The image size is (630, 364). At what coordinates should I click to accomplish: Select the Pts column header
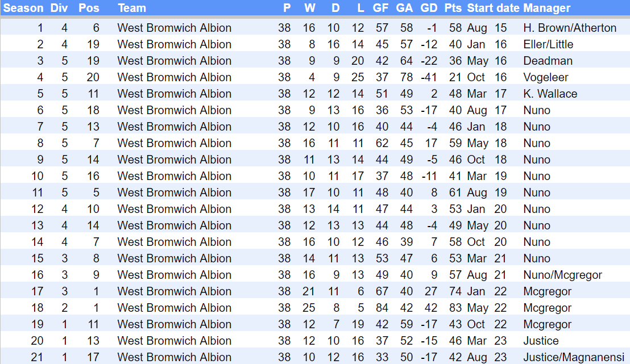pyautogui.click(x=453, y=8)
